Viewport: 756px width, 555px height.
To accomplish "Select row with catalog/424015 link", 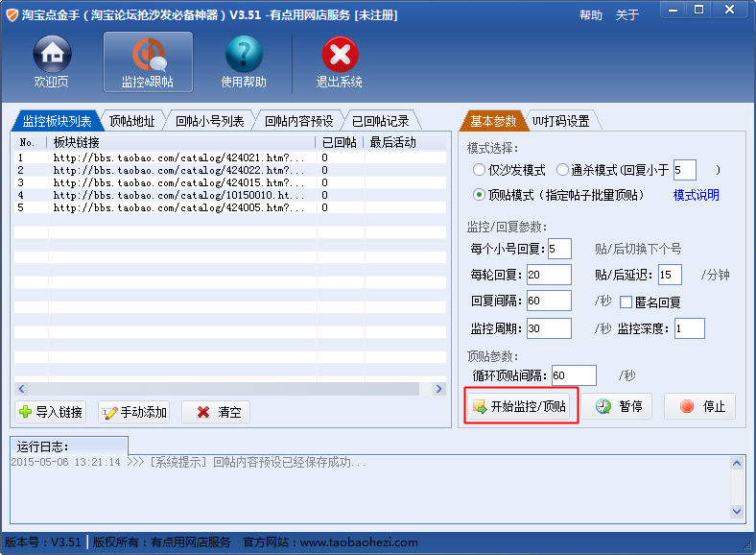I will tap(230, 182).
